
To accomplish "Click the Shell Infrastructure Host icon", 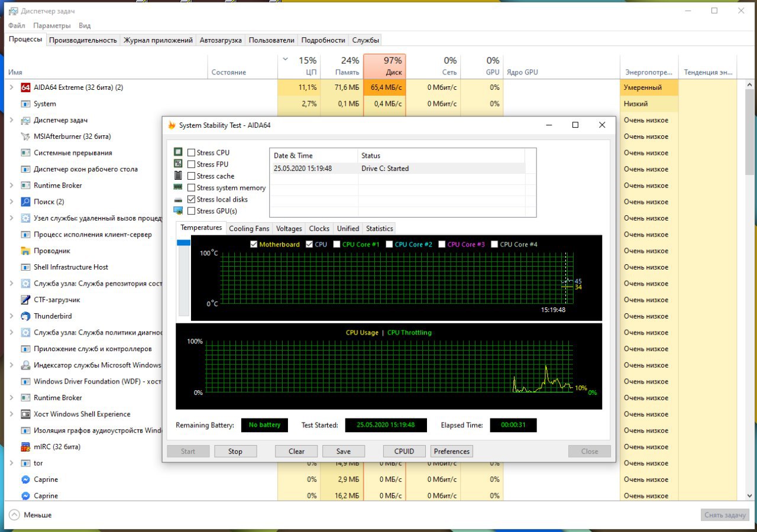I will 25,267.
